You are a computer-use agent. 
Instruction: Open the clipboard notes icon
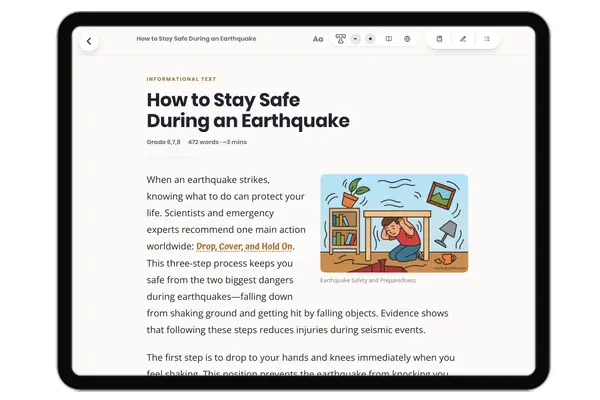pos(439,39)
